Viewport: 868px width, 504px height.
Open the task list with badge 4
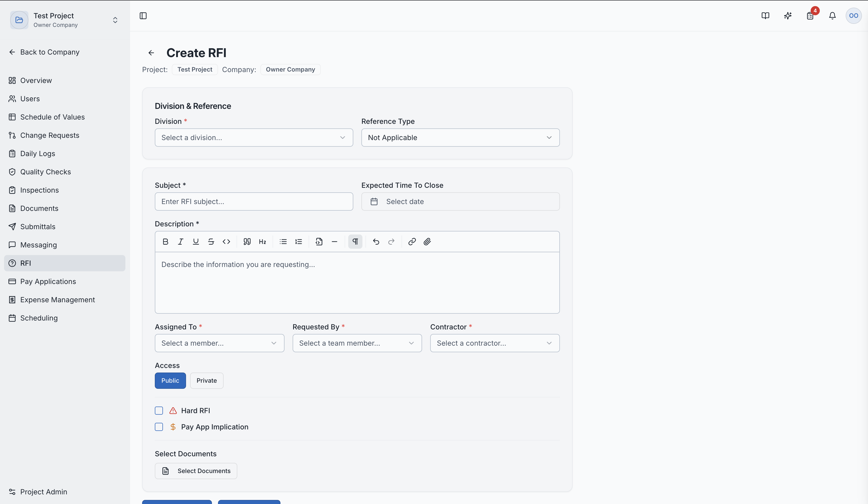(810, 16)
